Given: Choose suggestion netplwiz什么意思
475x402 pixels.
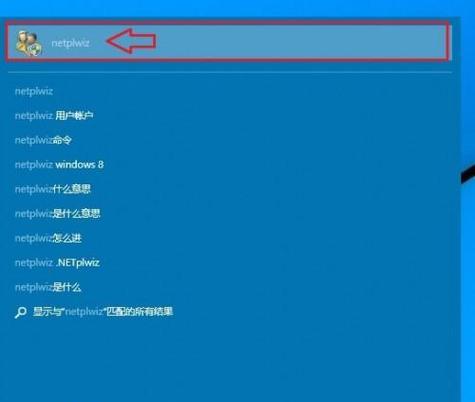Looking at the screenshot, I should tap(53, 189).
